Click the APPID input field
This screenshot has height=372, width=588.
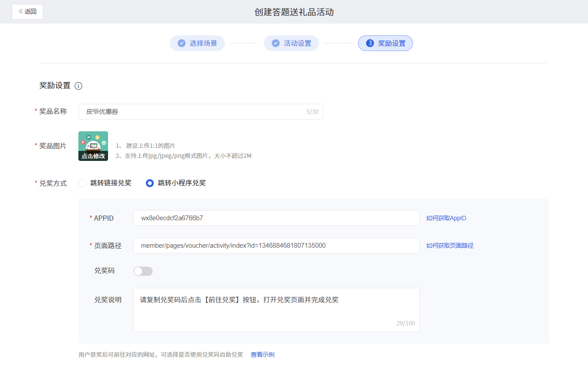(x=276, y=218)
